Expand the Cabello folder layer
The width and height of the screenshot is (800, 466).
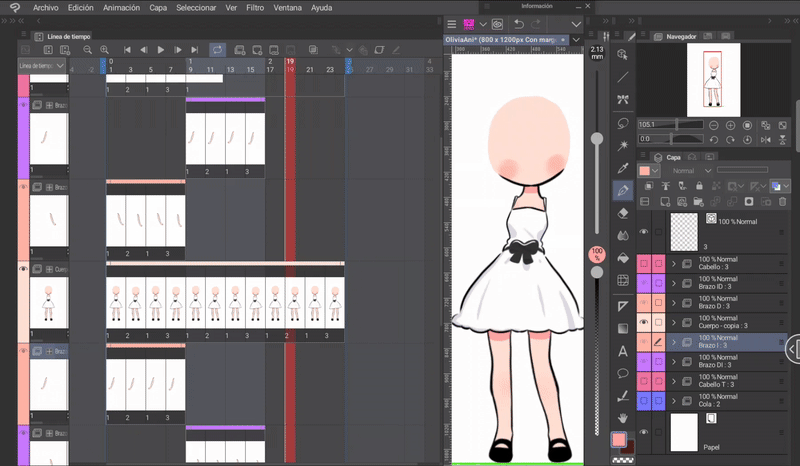point(673,263)
